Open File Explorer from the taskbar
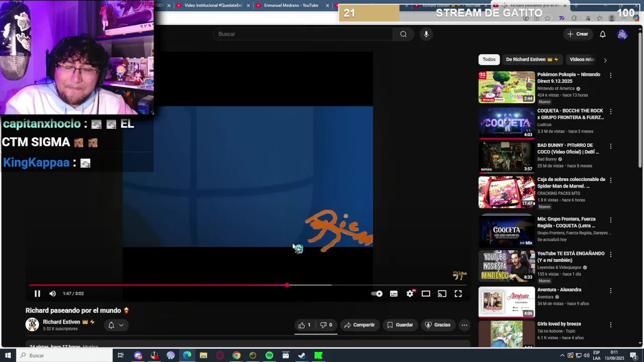The width and height of the screenshot is (644, 362). 203,355
